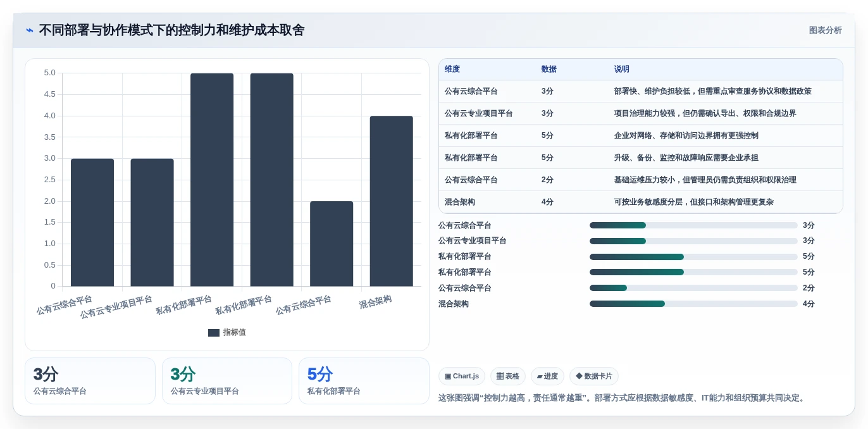Click the 4分 cell in the table
Screen dimensions: 868x429
pos(547,202)
